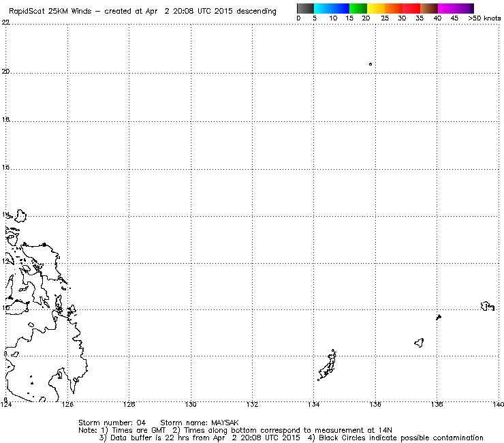Click the "Black Circles indicate possible contamination" note
Image resolution: width=504 pixels, height=443 pixels.
pos(401,438)
